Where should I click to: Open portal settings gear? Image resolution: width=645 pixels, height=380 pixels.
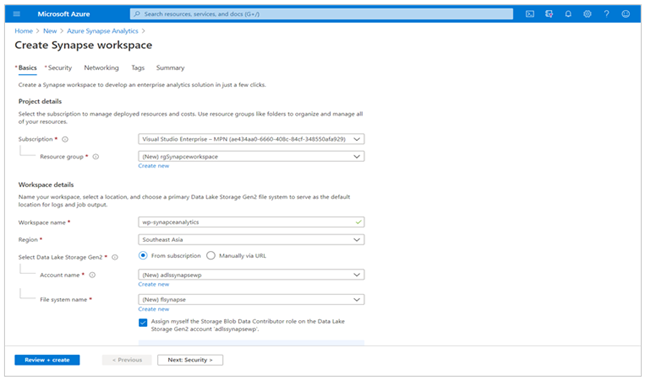[x=587, y=14]
